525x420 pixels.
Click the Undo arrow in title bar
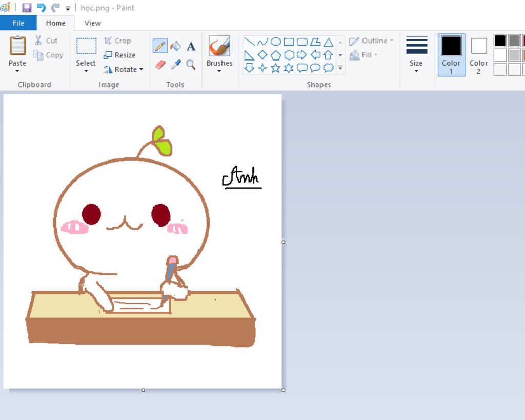point(41,7)
